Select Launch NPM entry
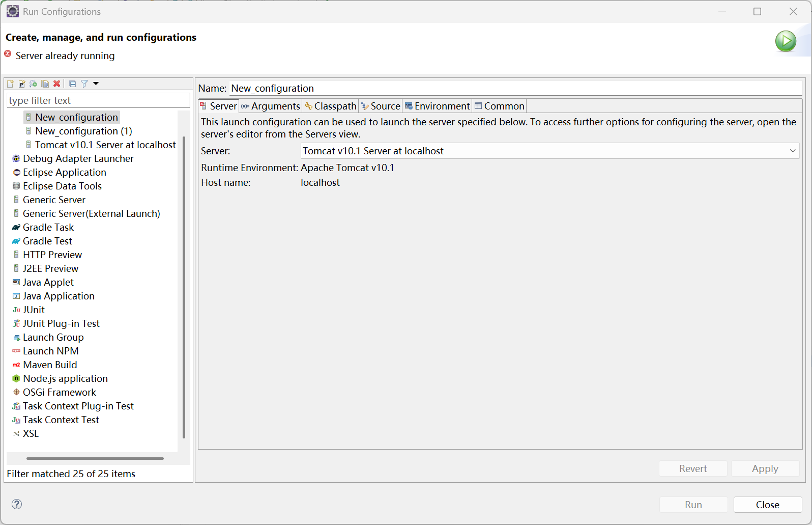Viewport: 812px width, 525px height. coord(45,351)
